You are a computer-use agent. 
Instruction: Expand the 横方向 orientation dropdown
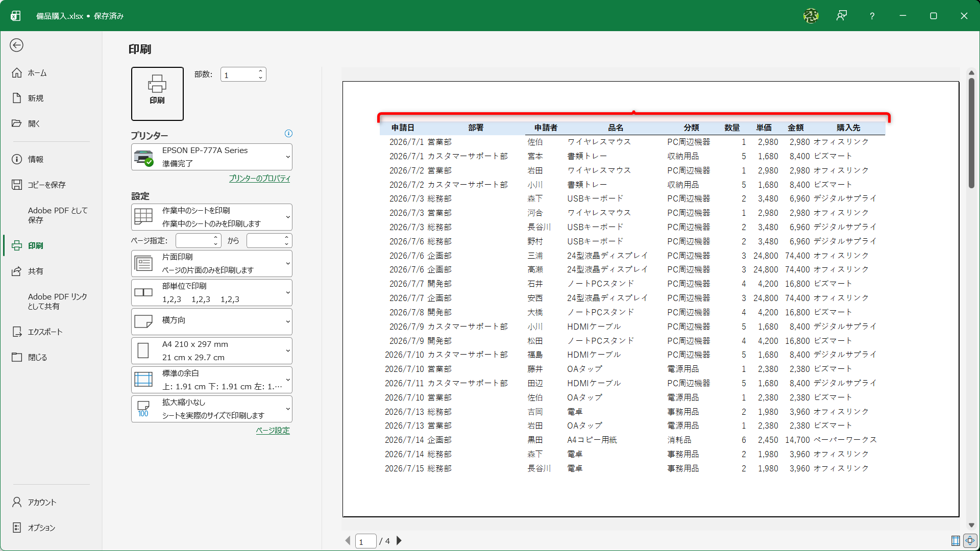pyautogui.click(x=212, y=321)
